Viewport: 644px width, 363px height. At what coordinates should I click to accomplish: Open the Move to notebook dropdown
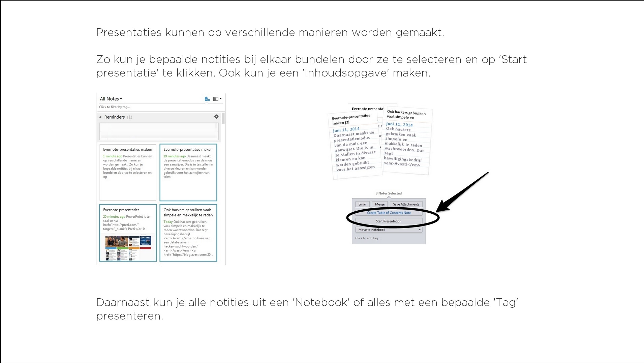click(389, 230)
